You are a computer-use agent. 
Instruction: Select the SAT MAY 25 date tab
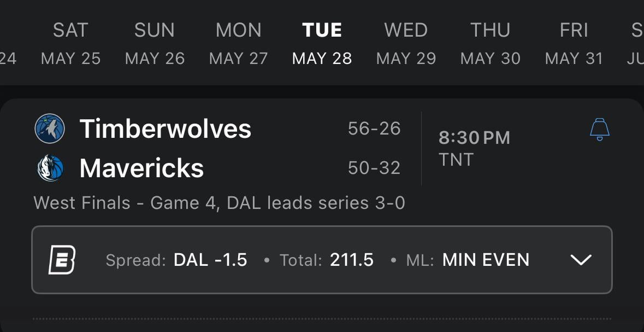pyautogui.click(x=71, y=44)
